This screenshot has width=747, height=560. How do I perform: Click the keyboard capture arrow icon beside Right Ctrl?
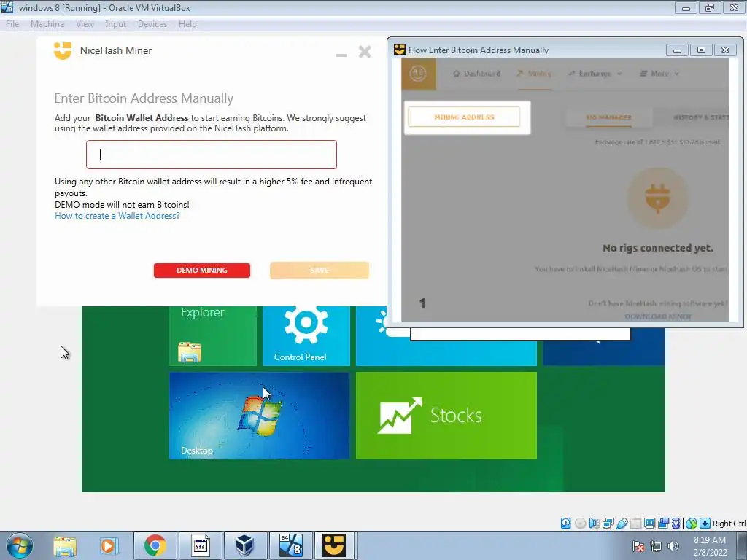705,524
